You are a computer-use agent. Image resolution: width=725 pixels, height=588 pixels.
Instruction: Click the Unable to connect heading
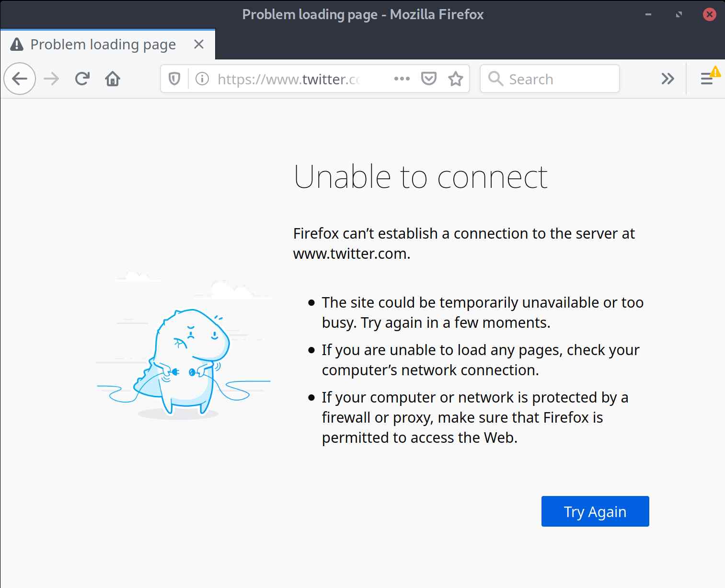click(420, 177)
